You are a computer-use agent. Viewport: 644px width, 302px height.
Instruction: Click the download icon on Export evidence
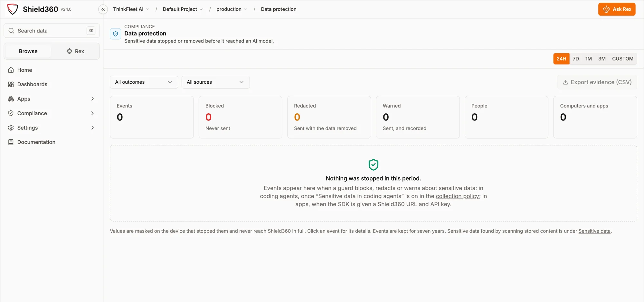565,82
